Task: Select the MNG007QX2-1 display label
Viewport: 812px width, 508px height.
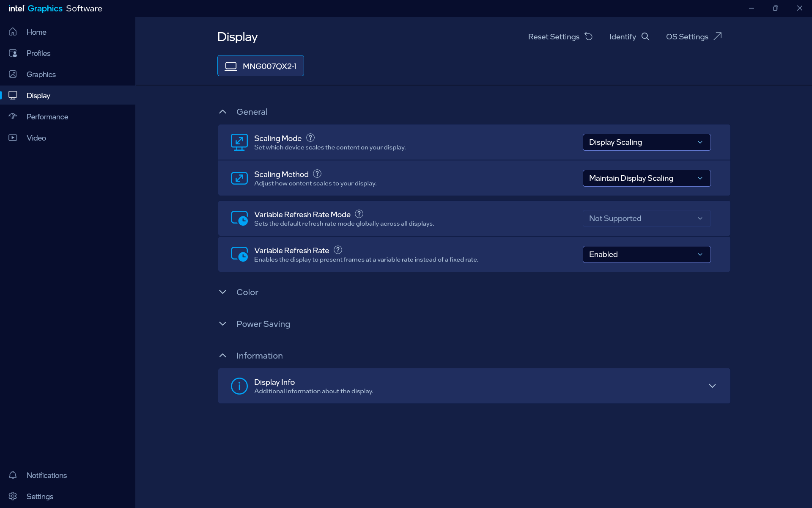Action: pos(270,66)
